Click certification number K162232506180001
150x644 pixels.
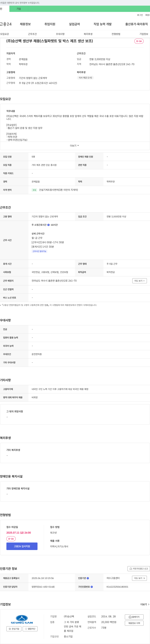pyautogui.click(x=117, y=587)
